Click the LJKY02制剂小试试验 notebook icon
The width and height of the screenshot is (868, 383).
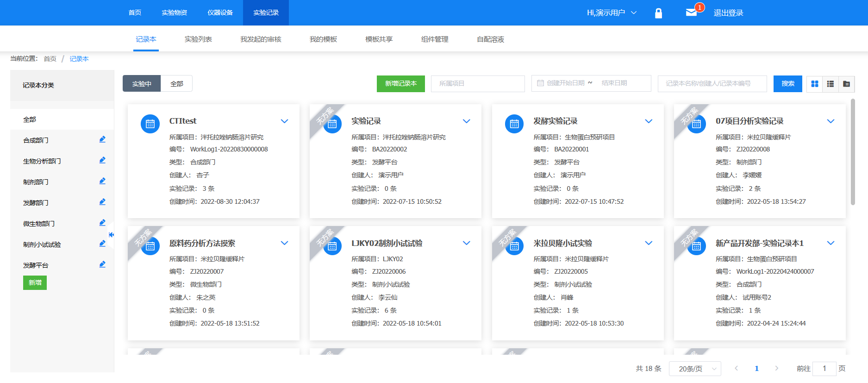332,246
